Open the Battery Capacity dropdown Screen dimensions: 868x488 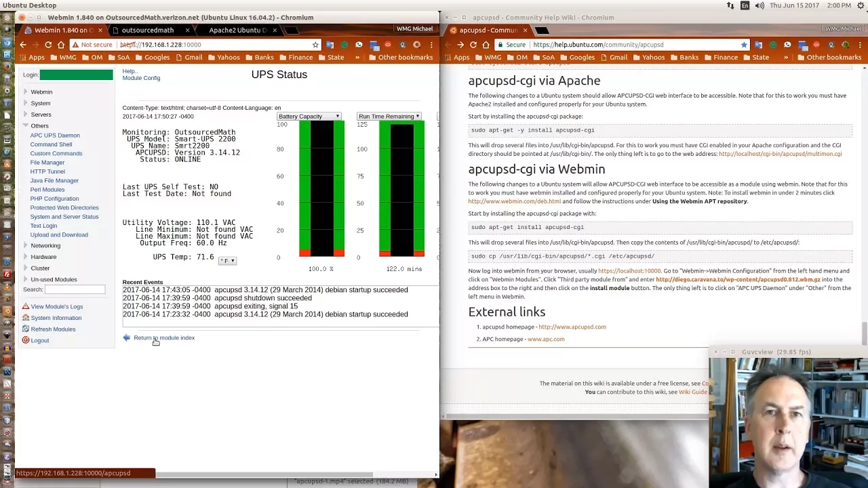309,117
